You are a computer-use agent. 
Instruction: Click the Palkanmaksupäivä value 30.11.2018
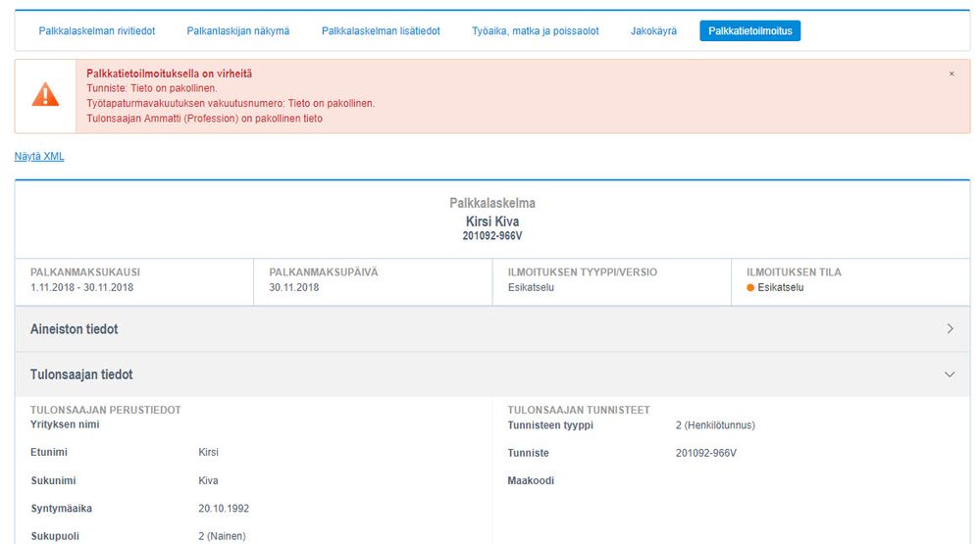pyautogui.click(x=293, y=287)
